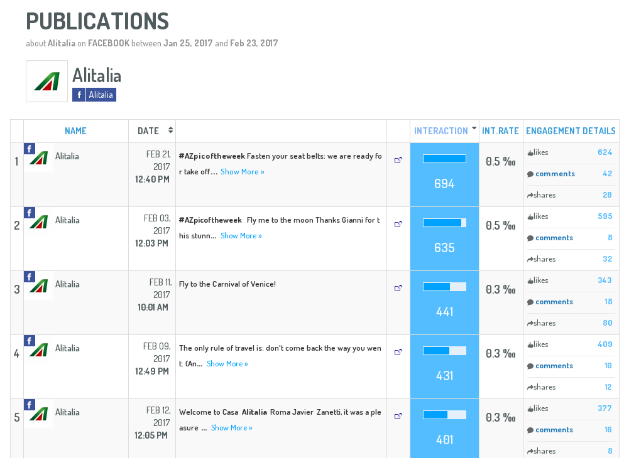This screenshot has height=476, width=630.
Task: Click Facebook badge icon on row 2 avatar
Action: tap(29, 212)
